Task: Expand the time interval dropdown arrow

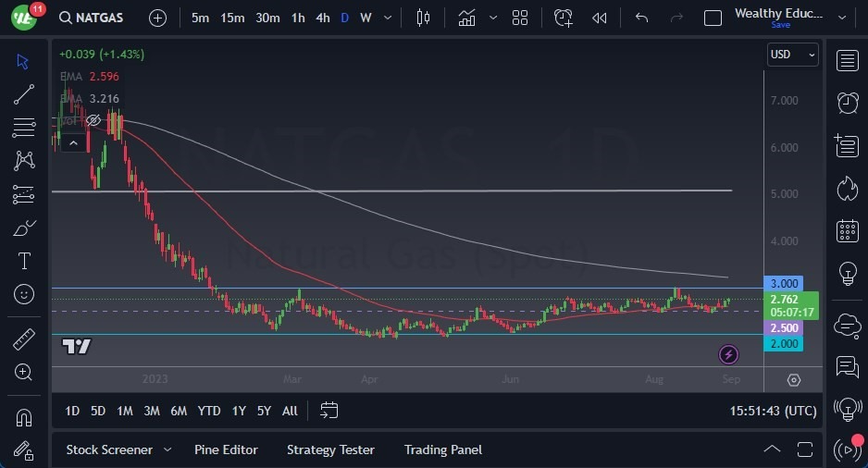Action: (x=387, y=18)
